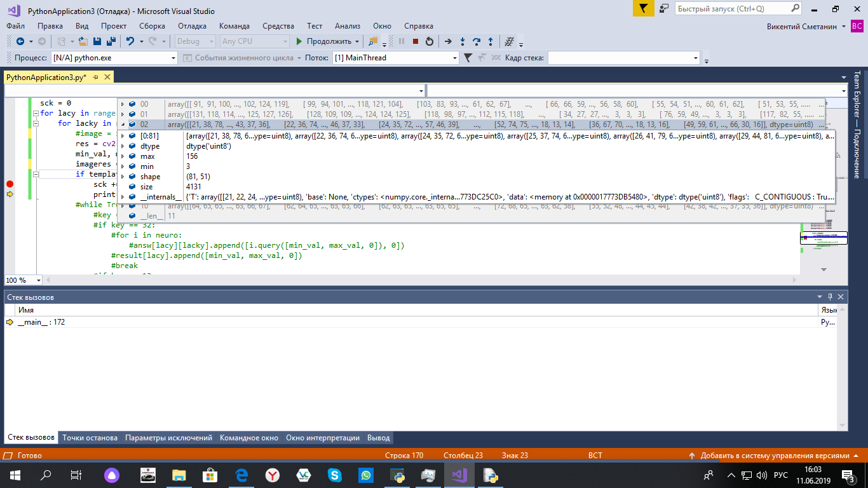
Task: Stop debugging with the red square
Action: (x=415, y=41)
